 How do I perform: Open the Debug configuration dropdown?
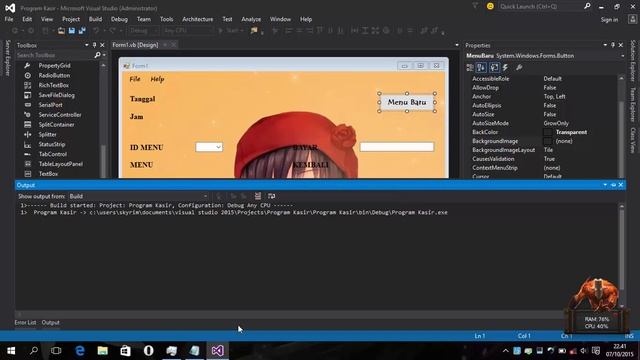(143, 31)
